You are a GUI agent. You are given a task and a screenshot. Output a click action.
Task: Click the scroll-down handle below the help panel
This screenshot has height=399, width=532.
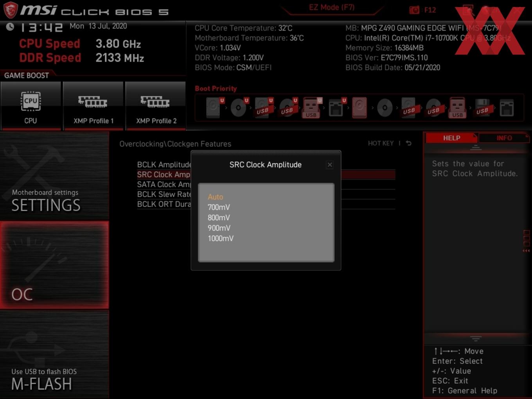476,338
